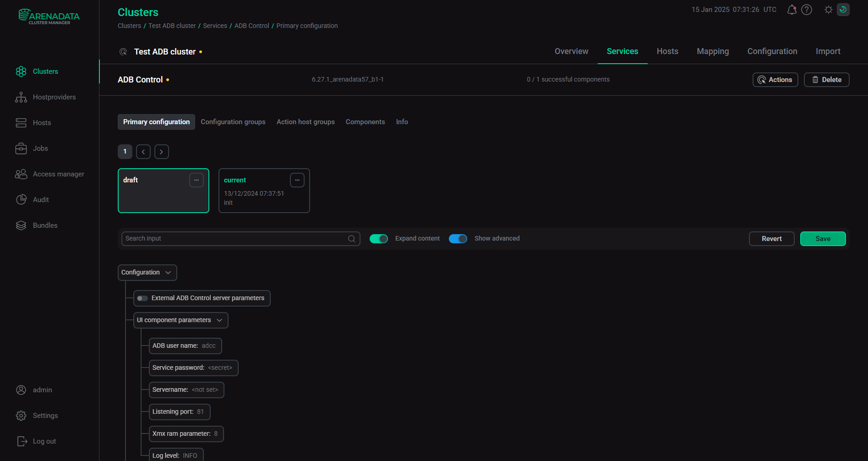Open Mapping tab
Viewport: 868px width, 461px height.
coord(713,51)
